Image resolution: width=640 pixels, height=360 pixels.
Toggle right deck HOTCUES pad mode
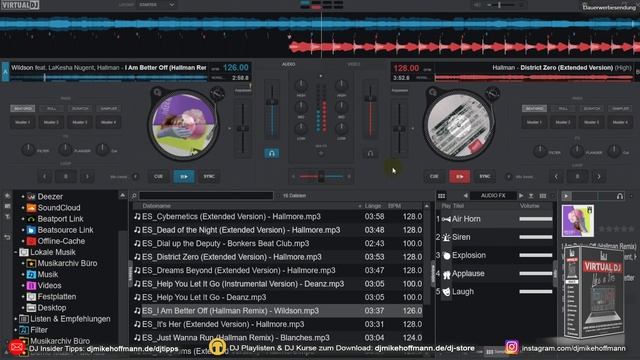pyautogui.click(x=534, y=109)
